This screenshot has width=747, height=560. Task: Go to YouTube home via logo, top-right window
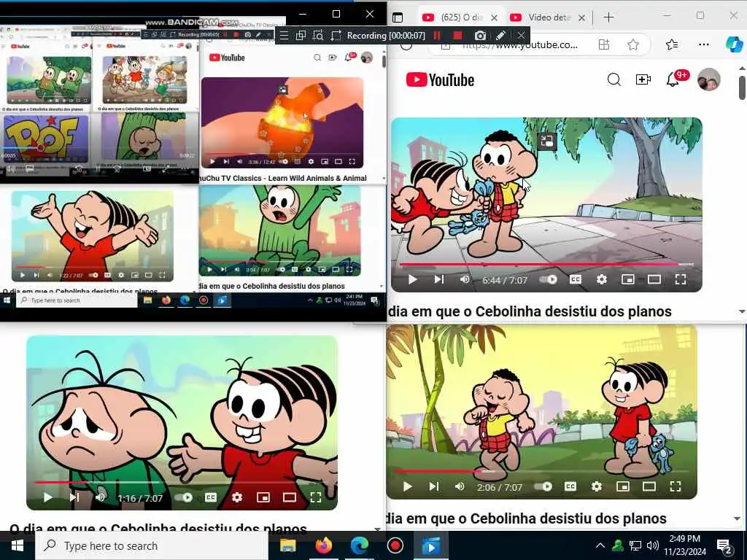coord(440,79)
